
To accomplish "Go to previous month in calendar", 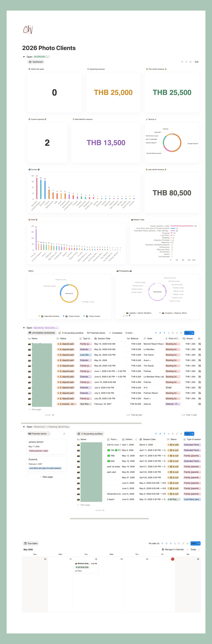I will click(188, 550).
